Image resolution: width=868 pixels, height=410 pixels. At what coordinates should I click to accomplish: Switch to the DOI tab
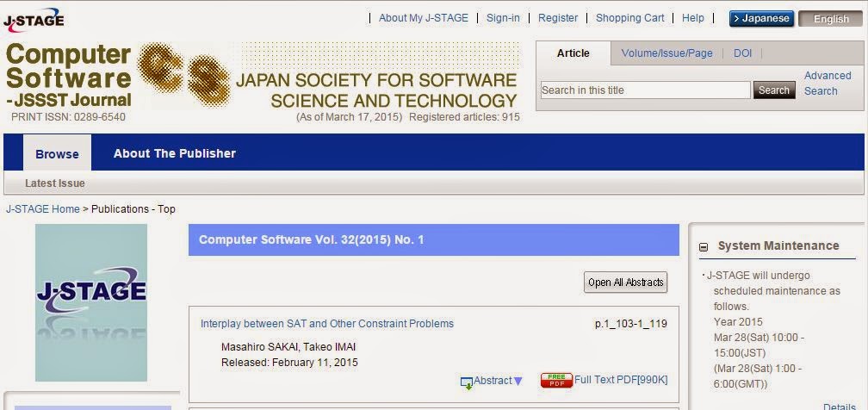point(742,53)
